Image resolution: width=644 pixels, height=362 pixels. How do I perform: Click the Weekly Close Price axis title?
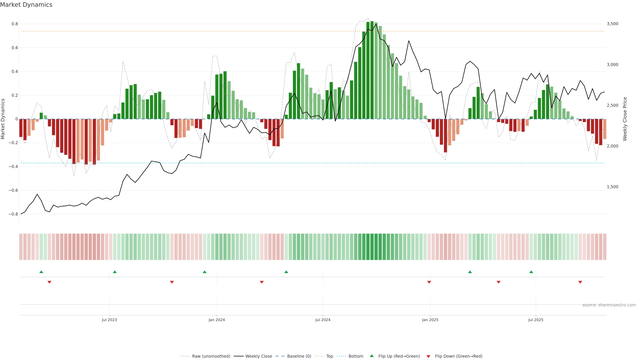(x=625, y=119)
